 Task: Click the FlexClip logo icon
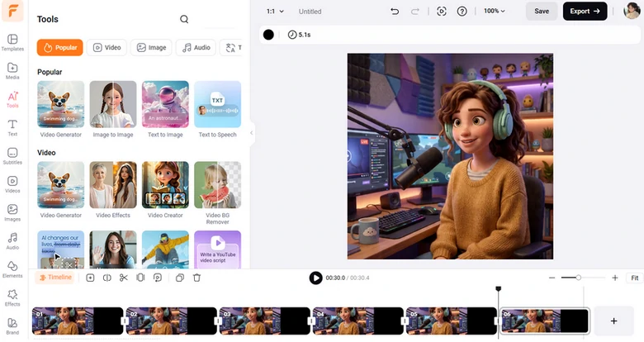(12, 10)
